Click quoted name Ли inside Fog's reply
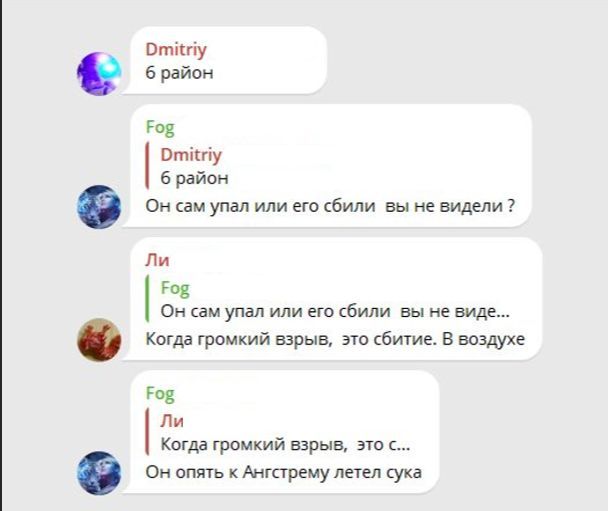Screen dimensions: 608x511 point(172,421)
